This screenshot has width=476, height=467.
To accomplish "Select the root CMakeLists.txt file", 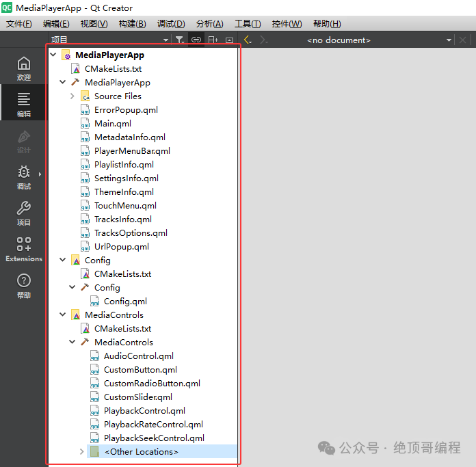I will pos(114,68).
